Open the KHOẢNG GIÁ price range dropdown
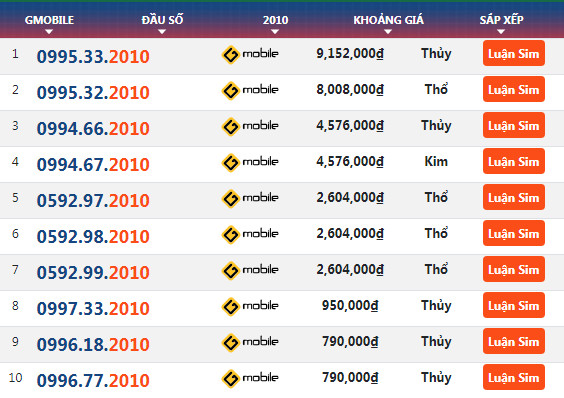This screenshot has width=564, height=398. pyautogui.click(x=388, y=23)
